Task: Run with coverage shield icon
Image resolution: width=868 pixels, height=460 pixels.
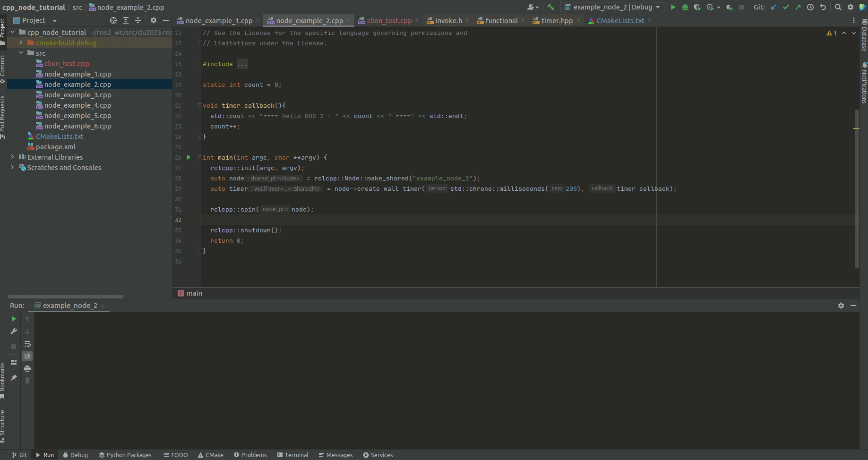Action: pyautogui.click(x=697, y=7)
